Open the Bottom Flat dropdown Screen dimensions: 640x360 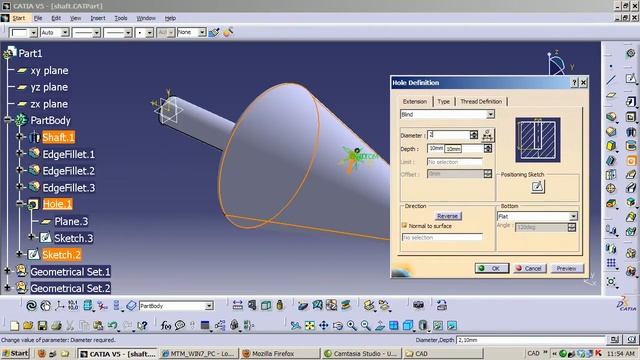573,216
